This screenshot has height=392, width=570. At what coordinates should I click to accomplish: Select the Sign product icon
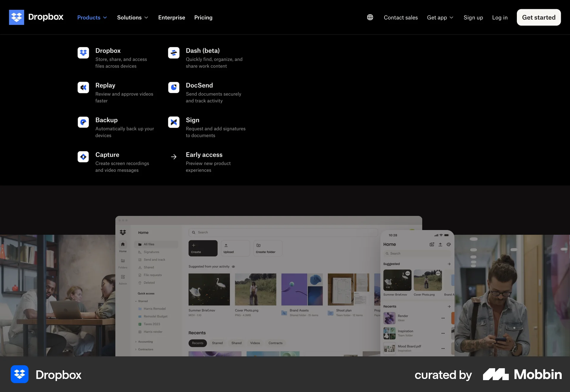click(x=173, y=122)
